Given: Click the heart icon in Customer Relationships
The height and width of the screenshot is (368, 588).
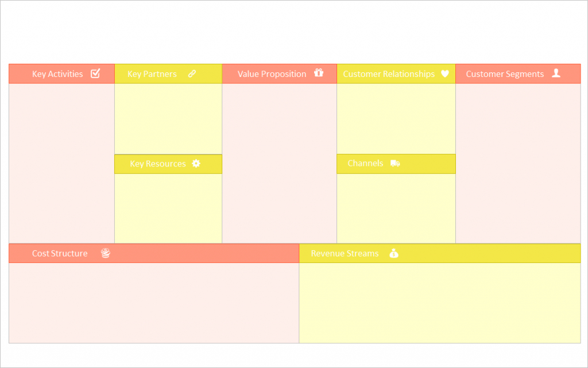Looking at the screenshot, I should [x=445, y=73].
